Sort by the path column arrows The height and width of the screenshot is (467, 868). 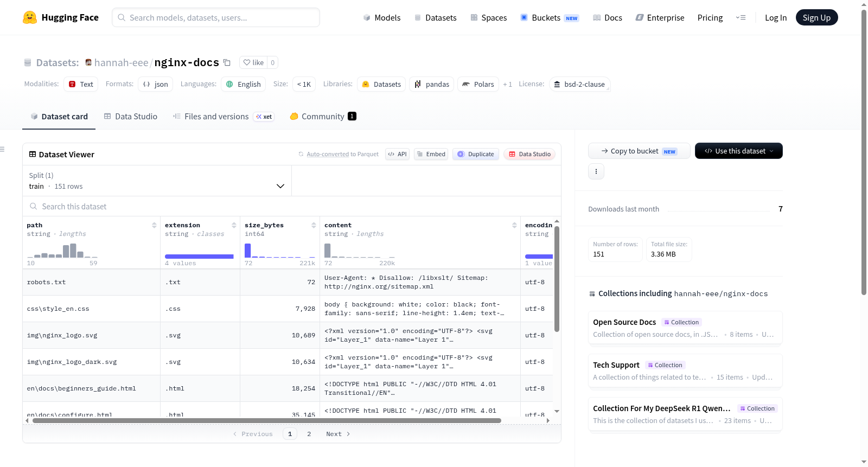pyautogui.click(x=154, y=225)
